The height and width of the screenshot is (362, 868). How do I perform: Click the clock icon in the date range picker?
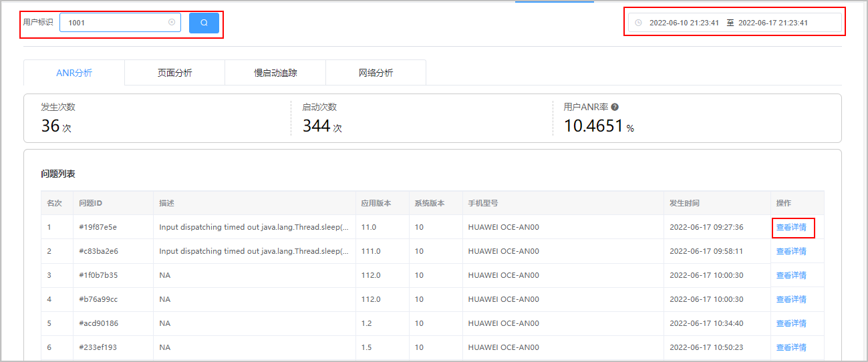pos(638,23)
